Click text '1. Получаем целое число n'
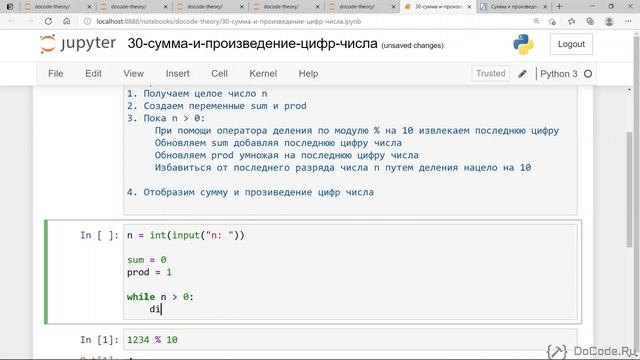The width and height of the screenshot is (640, 360). (x=197, y=93)
